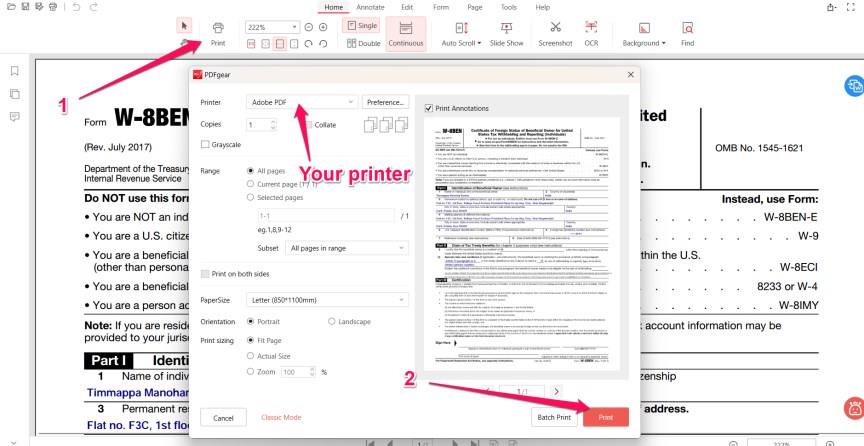Click the small printer icon in title bar

click(53, 7)
